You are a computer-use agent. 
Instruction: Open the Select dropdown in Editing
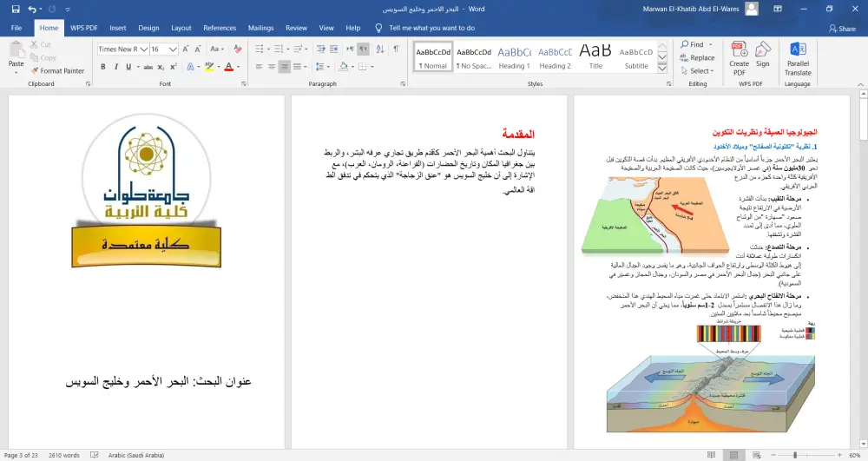coord(698,71)
